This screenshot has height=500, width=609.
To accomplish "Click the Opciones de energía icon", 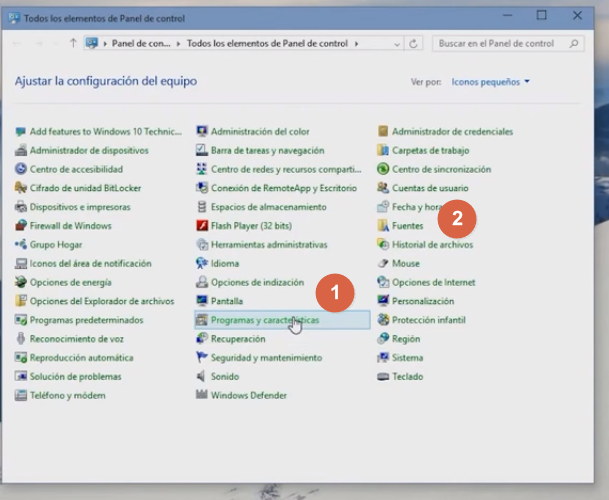I will [x=21, y=282].
